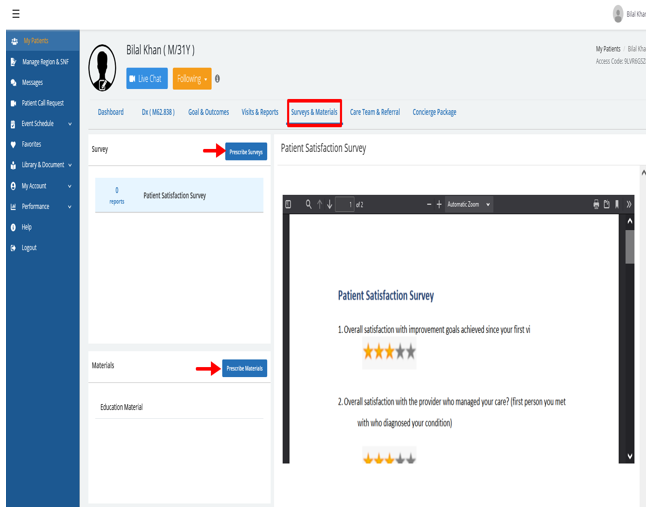Click the Manage Region & SNF icon
This screenshot has height=521, width=646.
pyautogui.click(x=14, y=62)
